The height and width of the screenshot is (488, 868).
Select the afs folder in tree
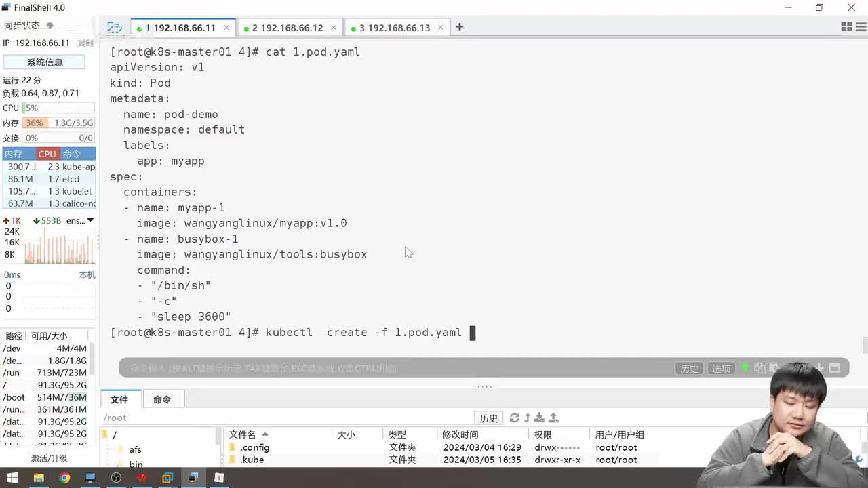click(136, 449)
